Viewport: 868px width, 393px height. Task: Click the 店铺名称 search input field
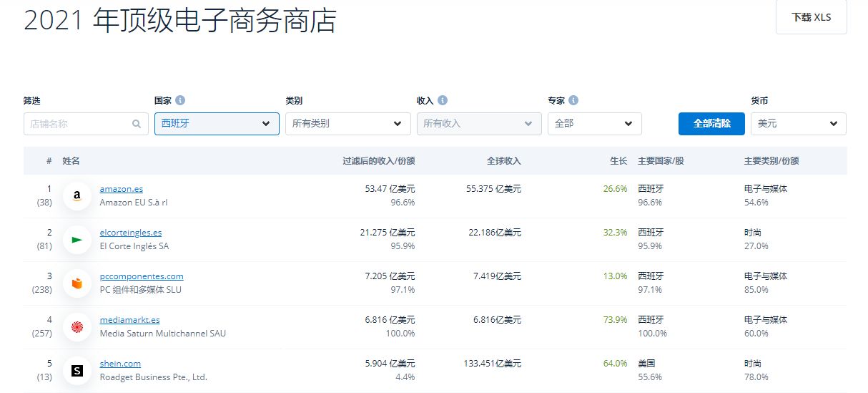tap(79, 124)
